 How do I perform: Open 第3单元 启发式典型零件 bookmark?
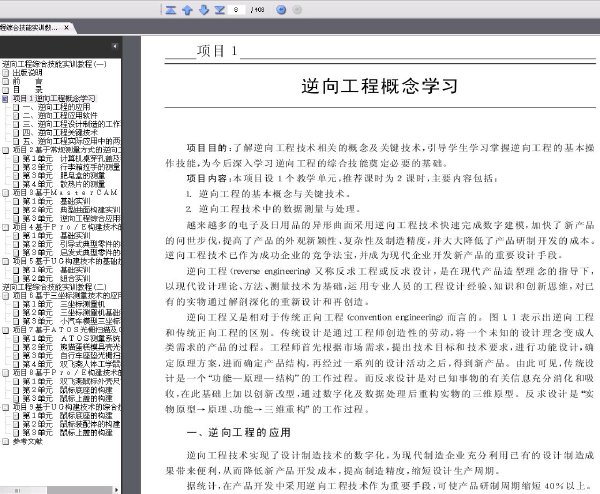click(71, 253)
